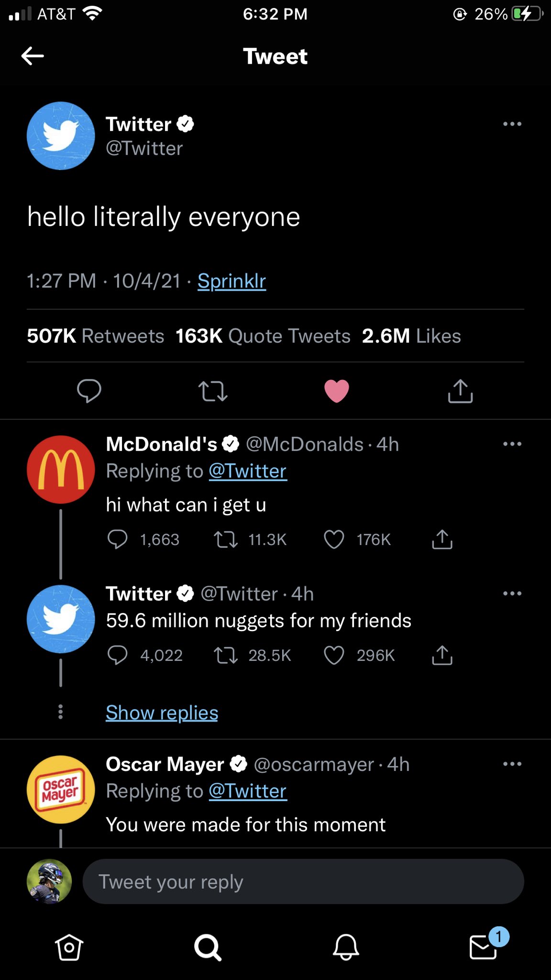Screen dimensions: 551x980
Task: Like the "59.6 million nuggets" reply
Action: coord(334,655)
